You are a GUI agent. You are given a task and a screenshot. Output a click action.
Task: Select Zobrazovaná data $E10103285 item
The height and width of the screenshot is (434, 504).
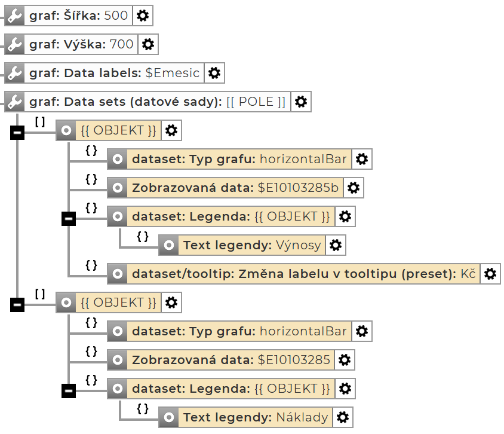pos(231,360)
